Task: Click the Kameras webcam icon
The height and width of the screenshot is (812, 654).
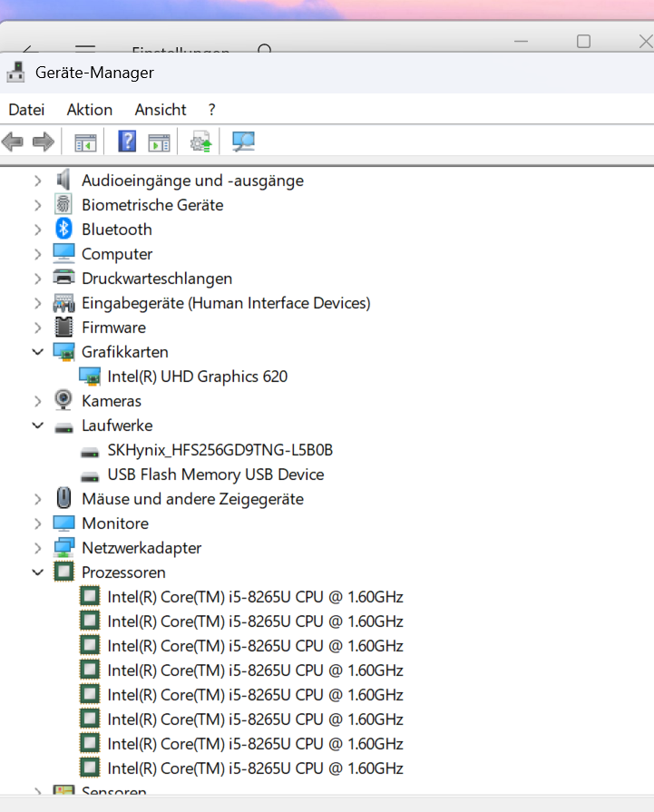Action: (x=63, y=400)
